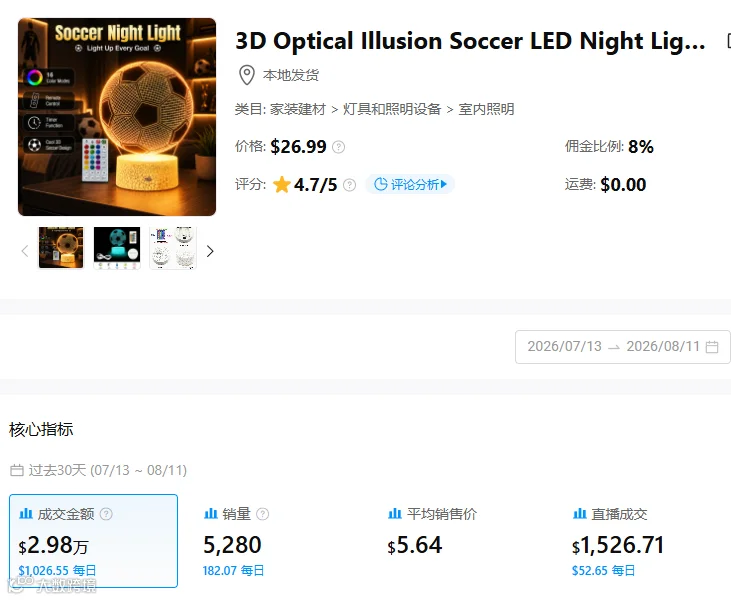Click the rating help question-mark icon
The image size is (731, 600).
coord(349,185)
